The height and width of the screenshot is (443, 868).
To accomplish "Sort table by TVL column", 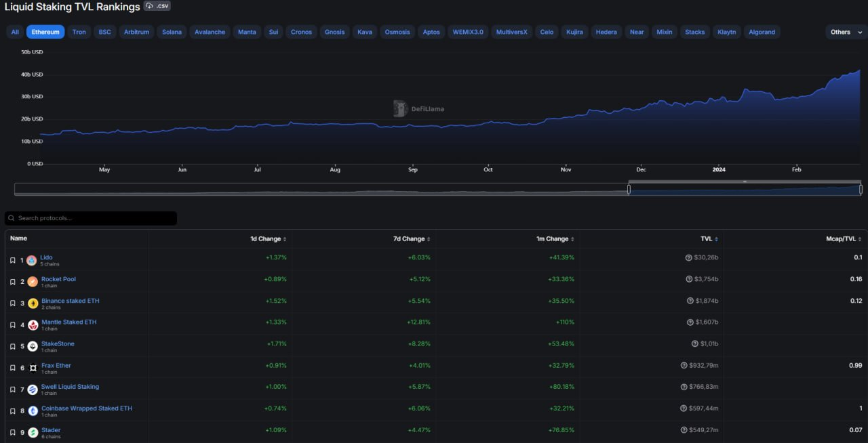I will [x=709, y=239].
